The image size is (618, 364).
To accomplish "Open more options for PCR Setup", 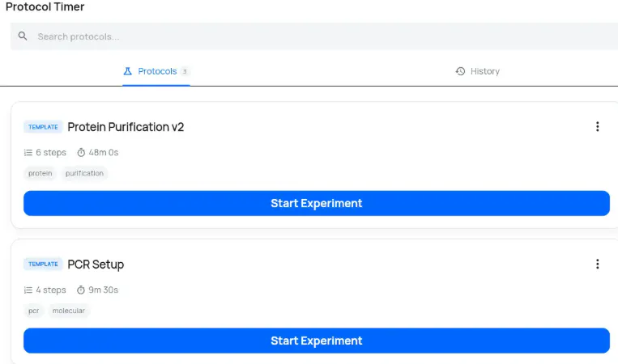I will (x=598, y=264).
